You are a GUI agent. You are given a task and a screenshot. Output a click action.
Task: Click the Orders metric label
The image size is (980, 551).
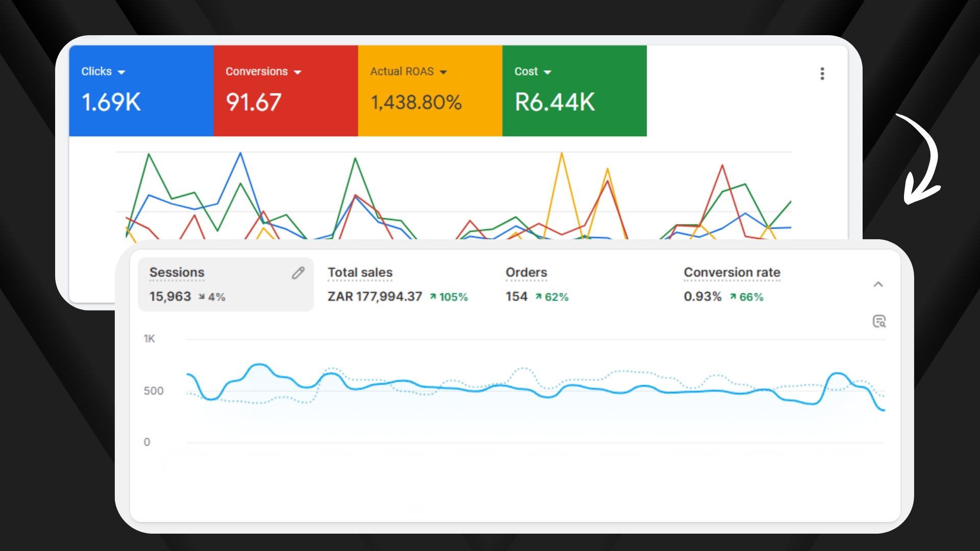(x=526, y=272)
